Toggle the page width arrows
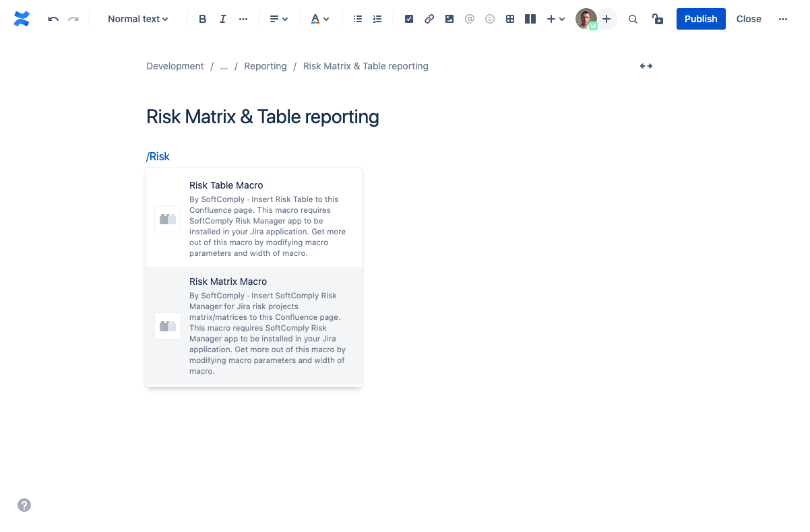This screenshot has height=532, width=810. 646,66
